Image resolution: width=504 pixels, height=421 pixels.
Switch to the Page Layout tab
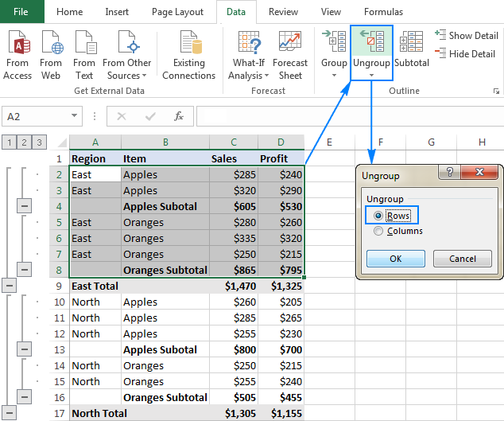tap(178, 12)
